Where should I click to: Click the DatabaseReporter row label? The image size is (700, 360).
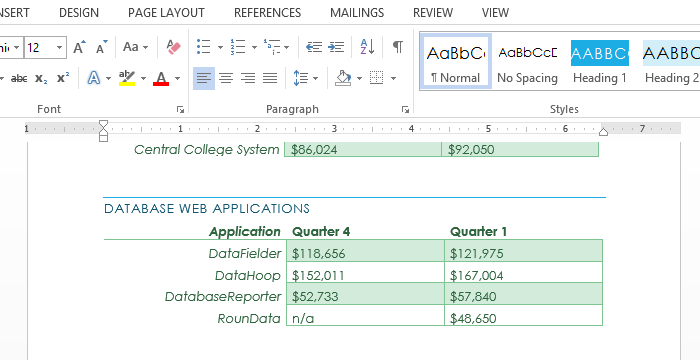click(223, 297)
